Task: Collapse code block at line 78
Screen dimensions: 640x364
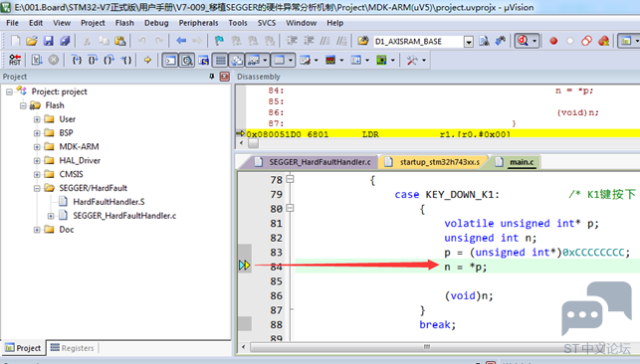Action: [290, 179]
